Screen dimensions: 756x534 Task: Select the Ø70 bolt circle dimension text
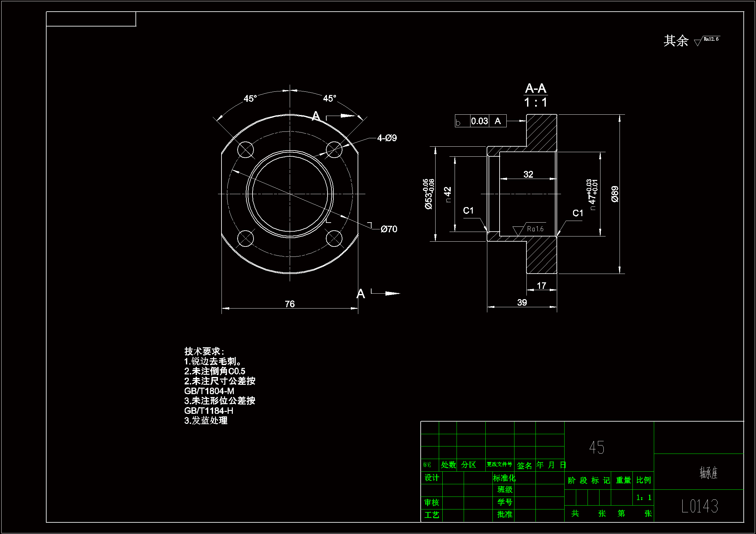[x=389, y=229]
